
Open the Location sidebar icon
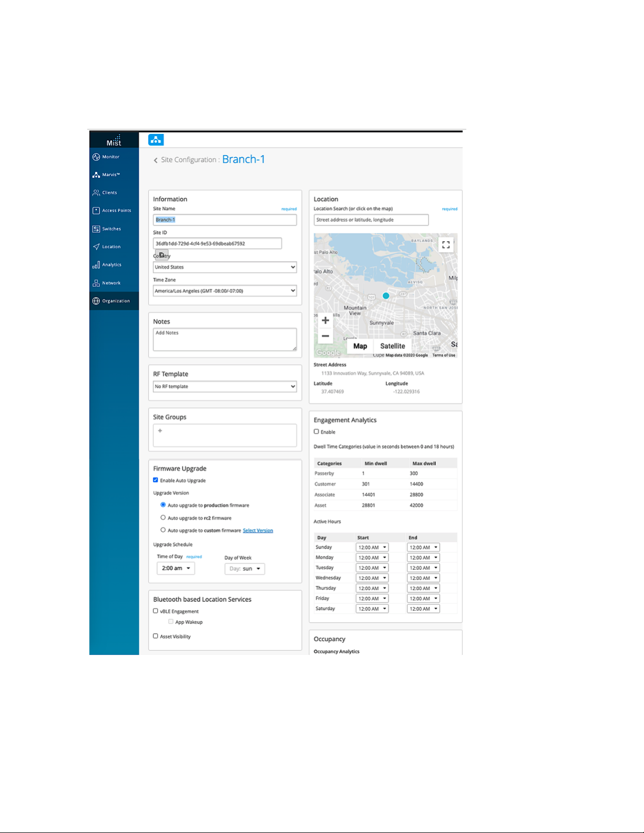click(96, 246)
